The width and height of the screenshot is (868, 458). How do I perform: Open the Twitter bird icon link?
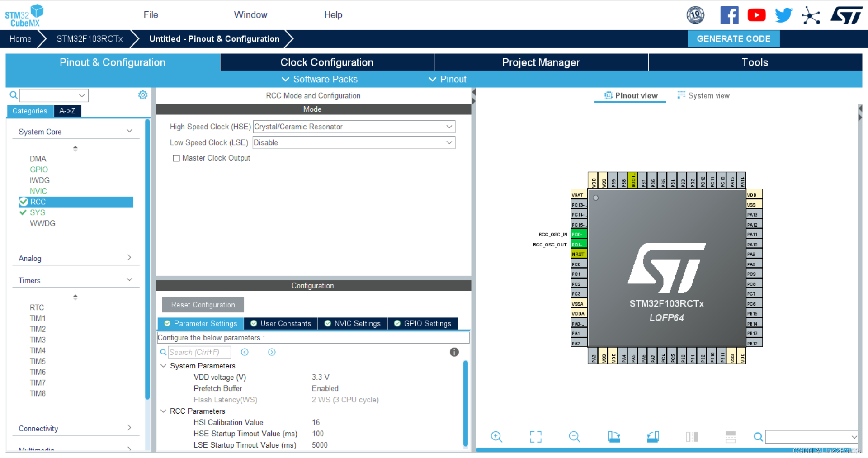(783, 15)
